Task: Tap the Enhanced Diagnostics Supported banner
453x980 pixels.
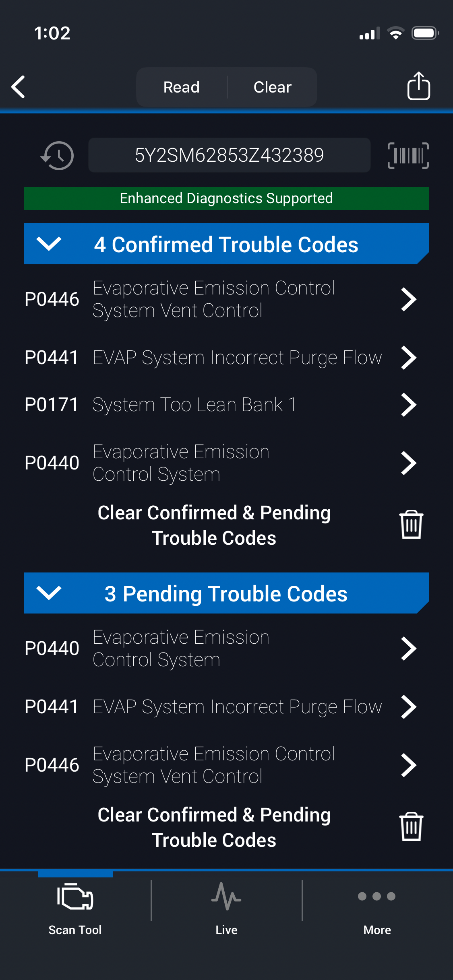Action: (x=226, y=198)
